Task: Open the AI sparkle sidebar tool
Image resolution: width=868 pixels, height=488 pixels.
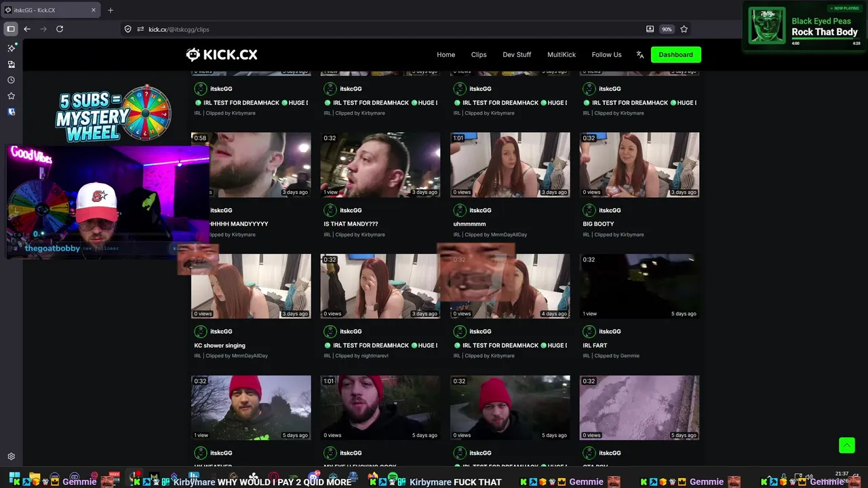Action: click(x=11, y=48)
